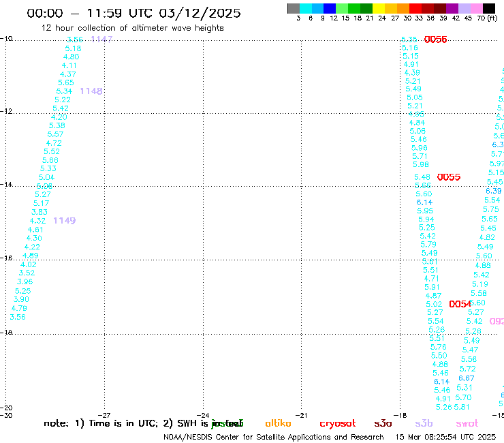Click the -27 longitude axis label

click(104, 415)
